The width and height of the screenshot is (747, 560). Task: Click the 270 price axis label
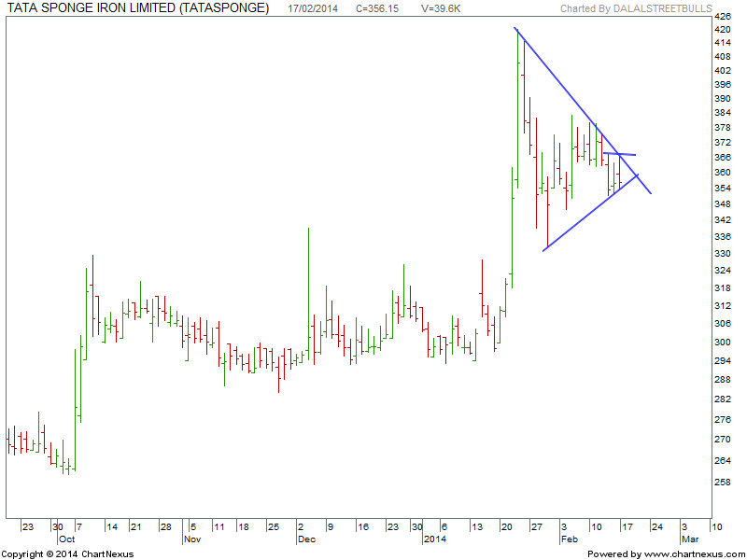point(723,440)
